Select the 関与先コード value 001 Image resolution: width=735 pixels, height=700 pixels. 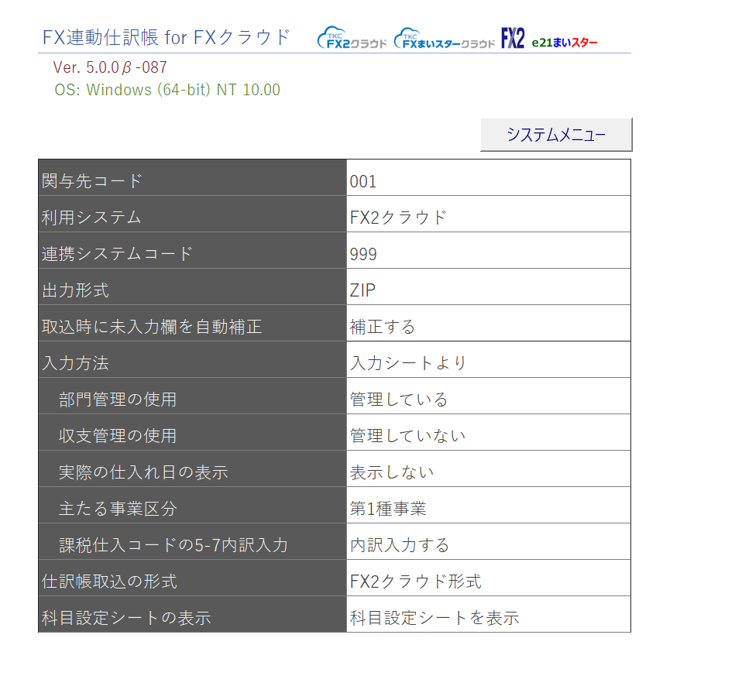[x=489, y=177]
